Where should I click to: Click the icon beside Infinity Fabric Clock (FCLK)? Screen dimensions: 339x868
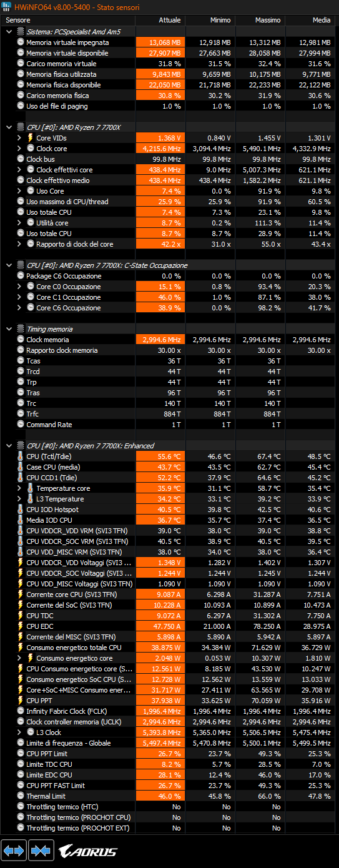coord(21,711)
